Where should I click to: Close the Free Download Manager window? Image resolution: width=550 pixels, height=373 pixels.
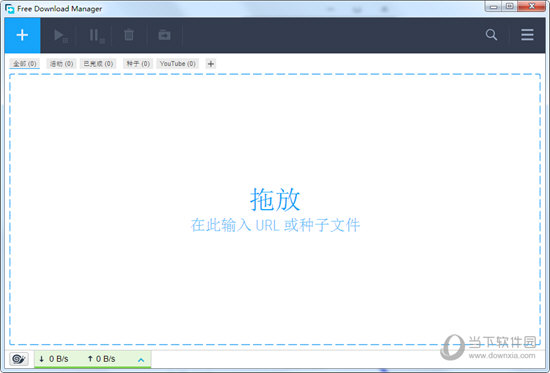click(x=532, y=6)
